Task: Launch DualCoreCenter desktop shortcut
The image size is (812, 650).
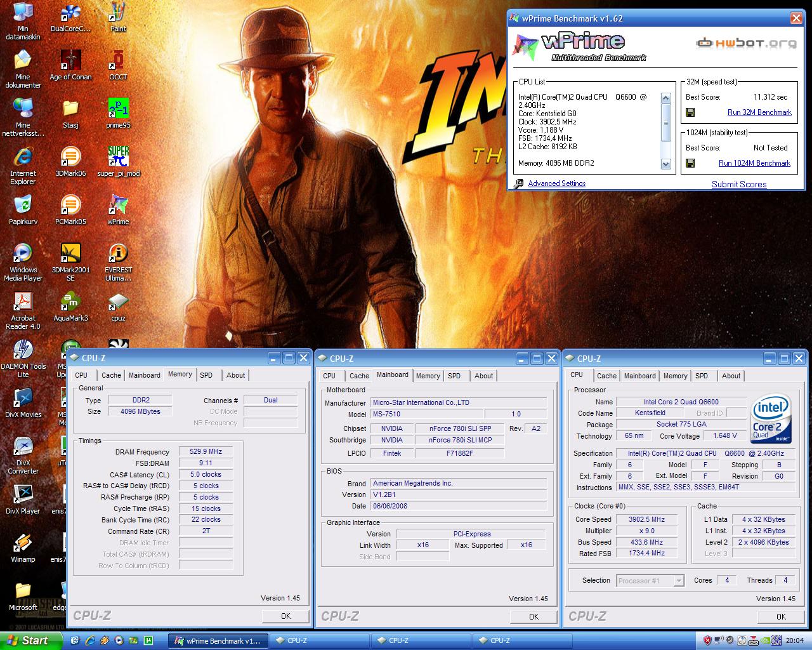Action: coord(70,17)
